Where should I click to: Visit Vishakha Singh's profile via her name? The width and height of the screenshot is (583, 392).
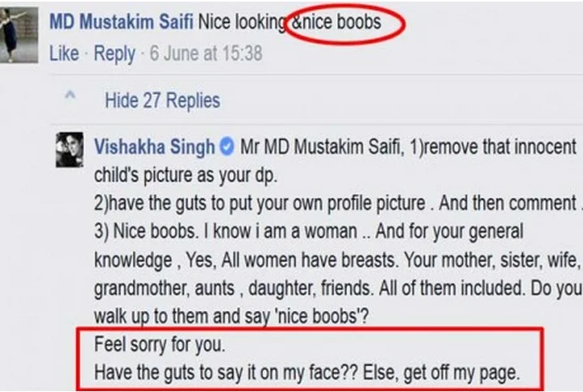tap(155, 147)
